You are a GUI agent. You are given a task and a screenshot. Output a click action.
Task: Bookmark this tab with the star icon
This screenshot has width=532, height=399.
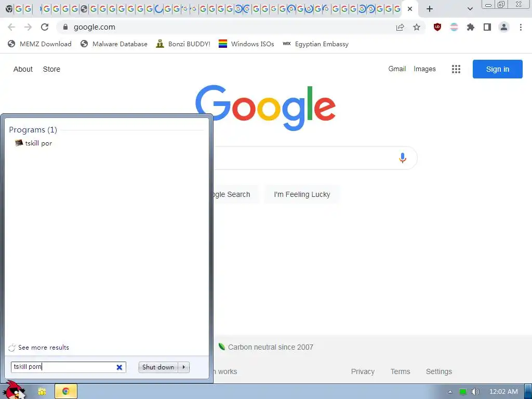417,27
